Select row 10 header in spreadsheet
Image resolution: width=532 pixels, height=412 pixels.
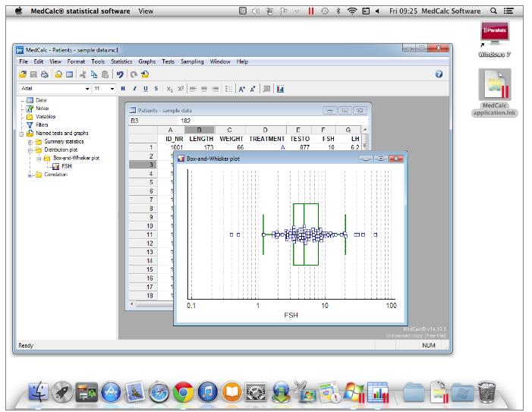(x=143, y=226)
